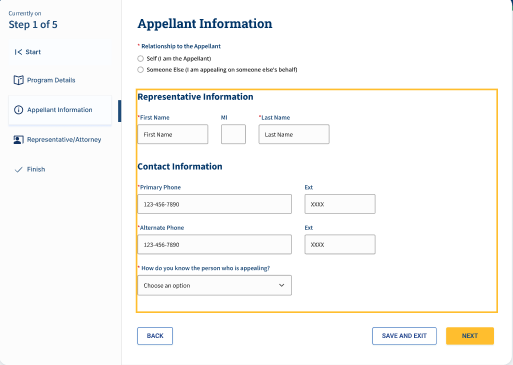Click the Appellant Information info icon

tap(18, 110)
